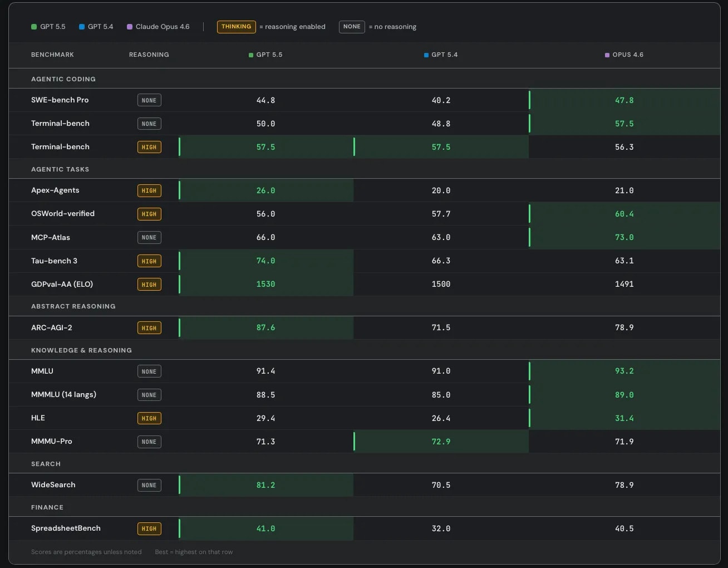Click the HIGH badge in OSWorld-verified row
Image resolution: width=728 pixels, height=568 pixels.
point(149,214)
